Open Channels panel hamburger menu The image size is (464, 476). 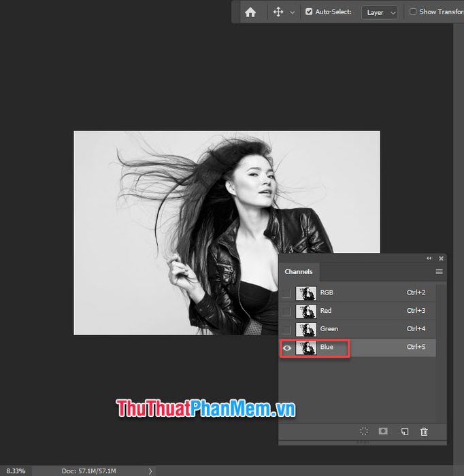pyautogui.click(x=439, y=271)
